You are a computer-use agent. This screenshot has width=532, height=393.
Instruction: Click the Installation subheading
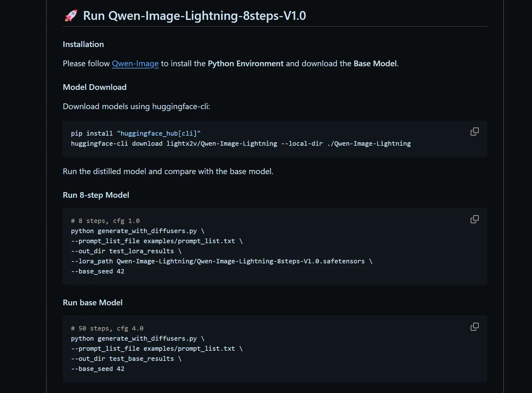[x=83, y=44]
